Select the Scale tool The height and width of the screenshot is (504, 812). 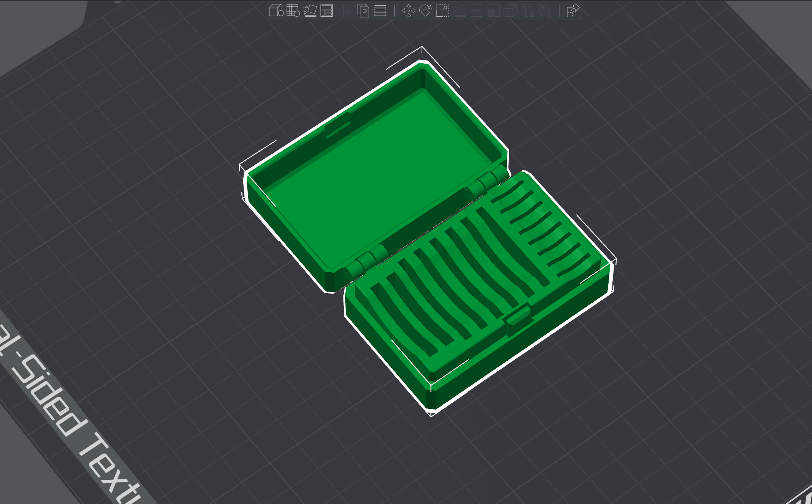pos(442,11)
